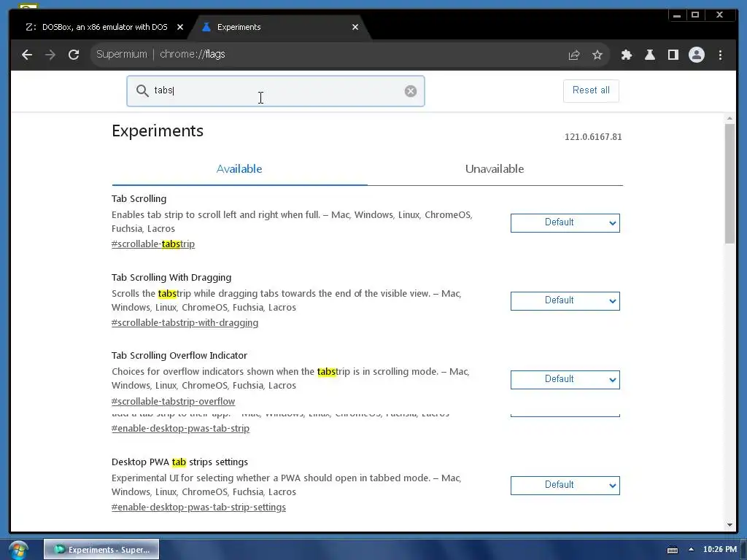Open the #enable-desktop-pwas-tab-strip-settings link
The image size is (747, 560).
click(x=198, y=507)
